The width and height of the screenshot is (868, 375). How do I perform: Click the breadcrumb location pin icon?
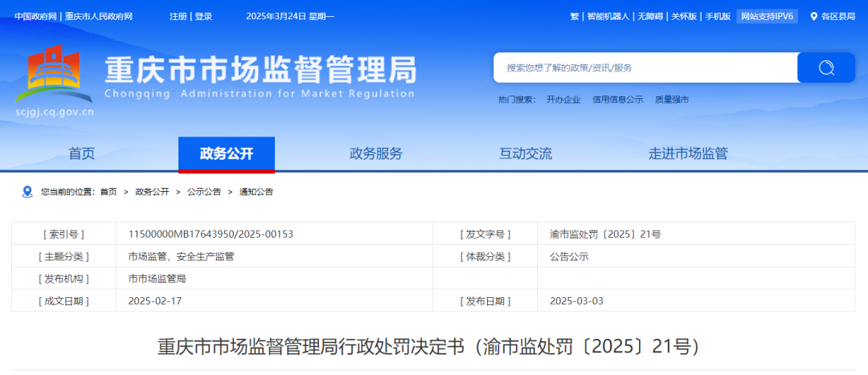tap(27, 192)
